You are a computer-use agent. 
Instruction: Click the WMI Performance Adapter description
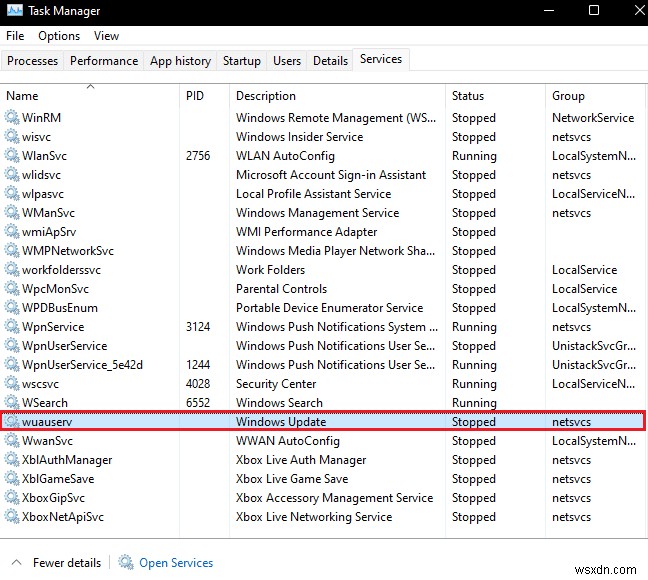pos(306,232)
